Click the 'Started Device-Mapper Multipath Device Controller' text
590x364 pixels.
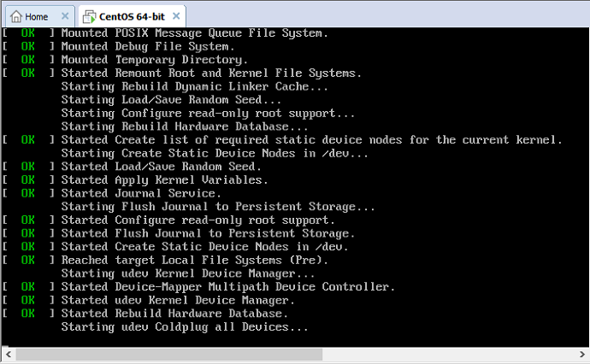click(x=228, y=287)
